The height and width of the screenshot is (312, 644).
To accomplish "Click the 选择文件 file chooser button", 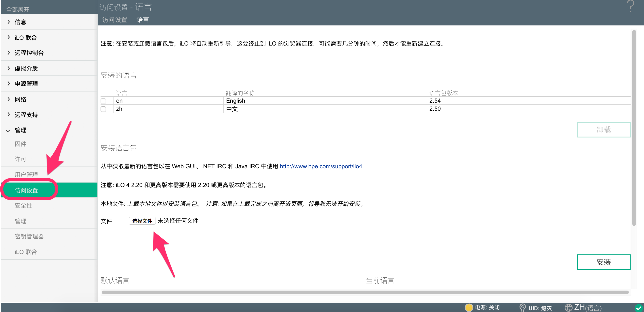I will pos(142,221).
